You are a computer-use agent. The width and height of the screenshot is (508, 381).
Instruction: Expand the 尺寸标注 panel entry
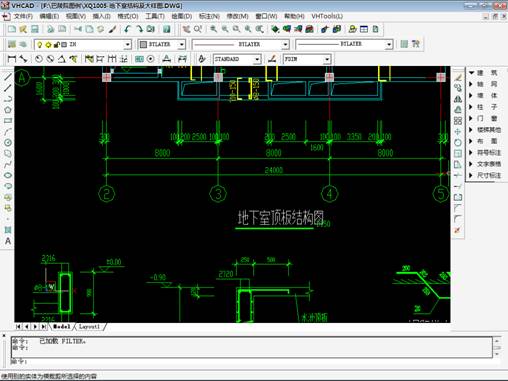[486, 175]
